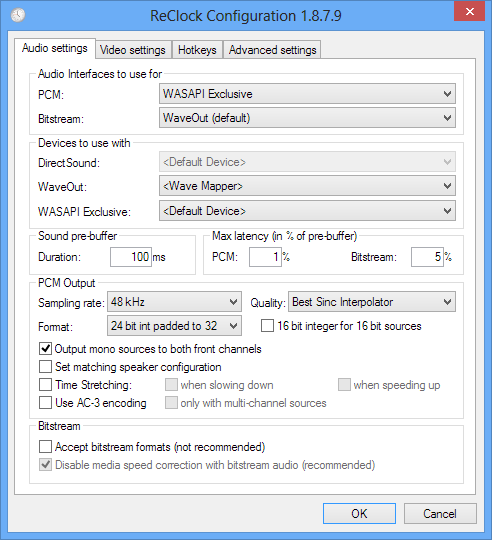Open the Video settings tab
The width and height of the screenshot is (492, 540).
coord(133,50)
